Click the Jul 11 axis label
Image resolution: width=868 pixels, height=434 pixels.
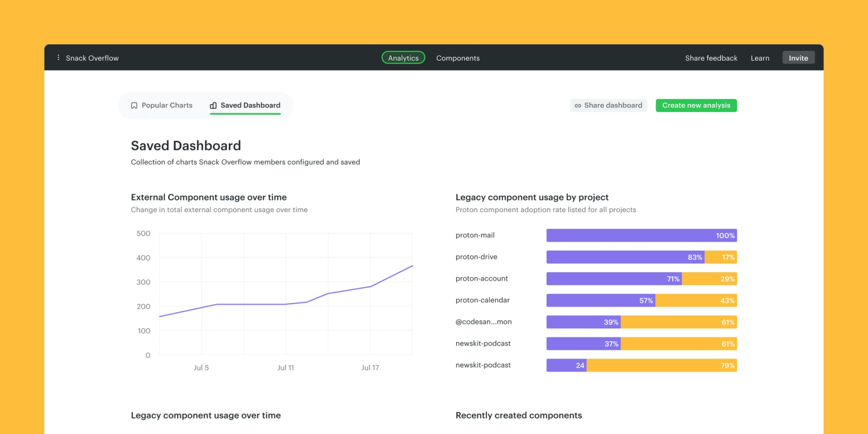(x=285, y=367)
